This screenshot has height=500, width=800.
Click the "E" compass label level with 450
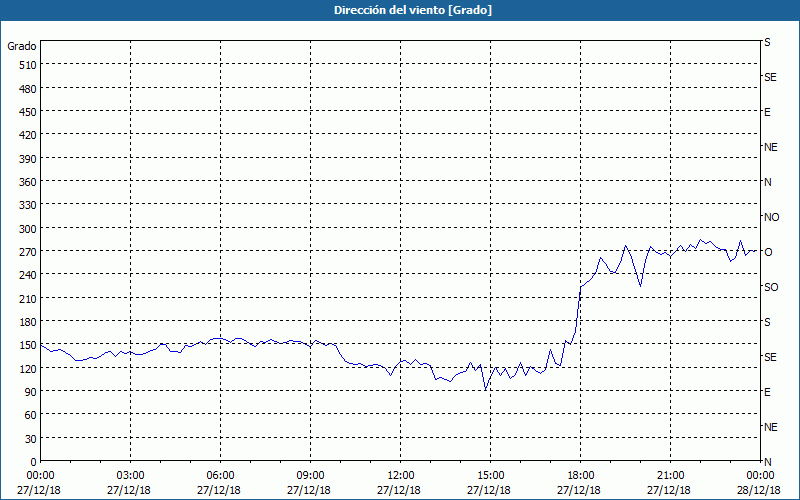(x=767, y=112)
